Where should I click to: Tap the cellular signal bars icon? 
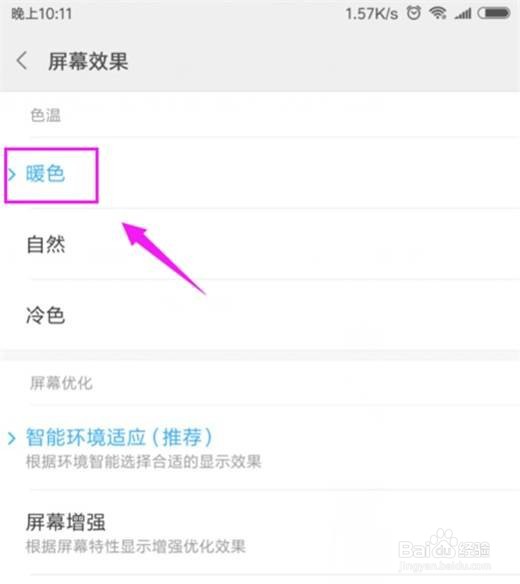point(463,14)
